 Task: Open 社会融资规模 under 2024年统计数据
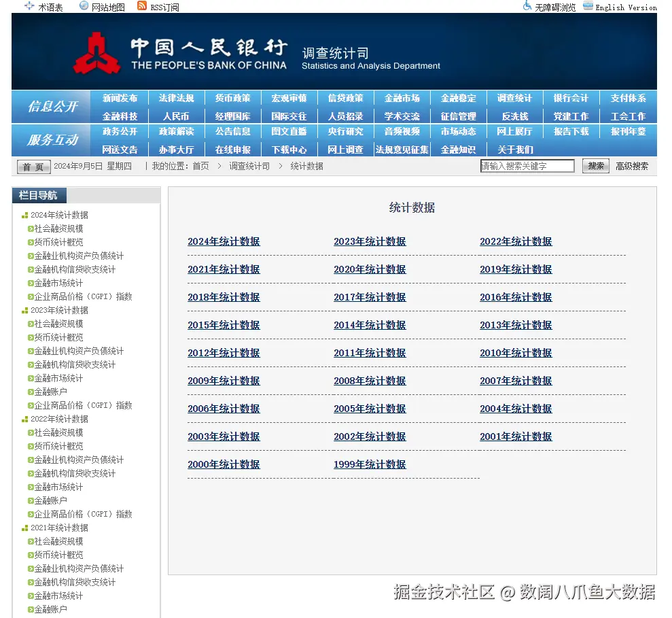click(58, 228)
